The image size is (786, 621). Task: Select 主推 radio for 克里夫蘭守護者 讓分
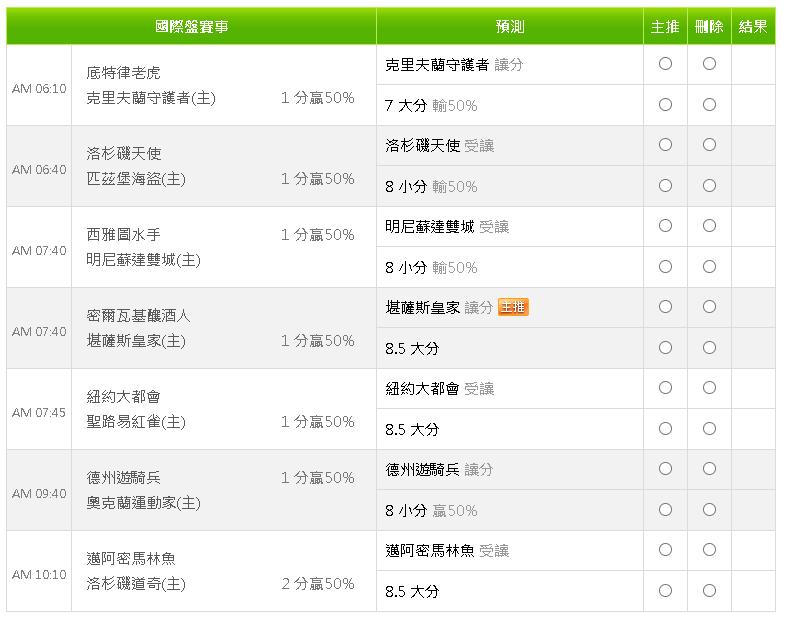point(665,64)
